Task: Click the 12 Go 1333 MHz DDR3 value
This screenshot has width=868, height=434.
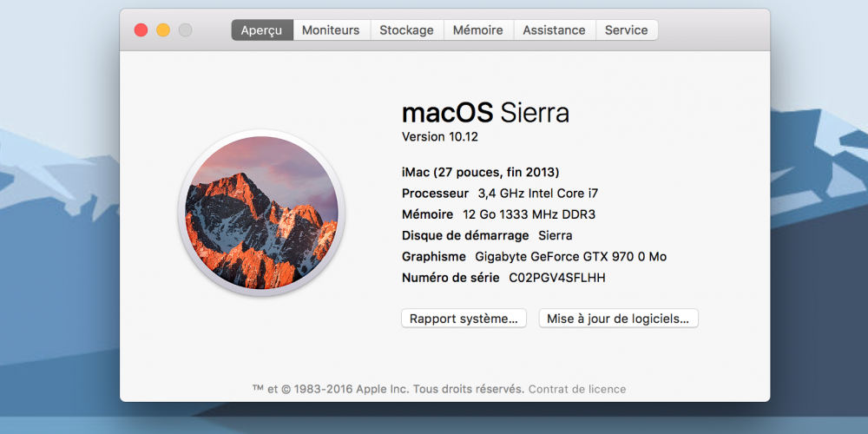Action: pyautogui.click(x=529, y=214)
